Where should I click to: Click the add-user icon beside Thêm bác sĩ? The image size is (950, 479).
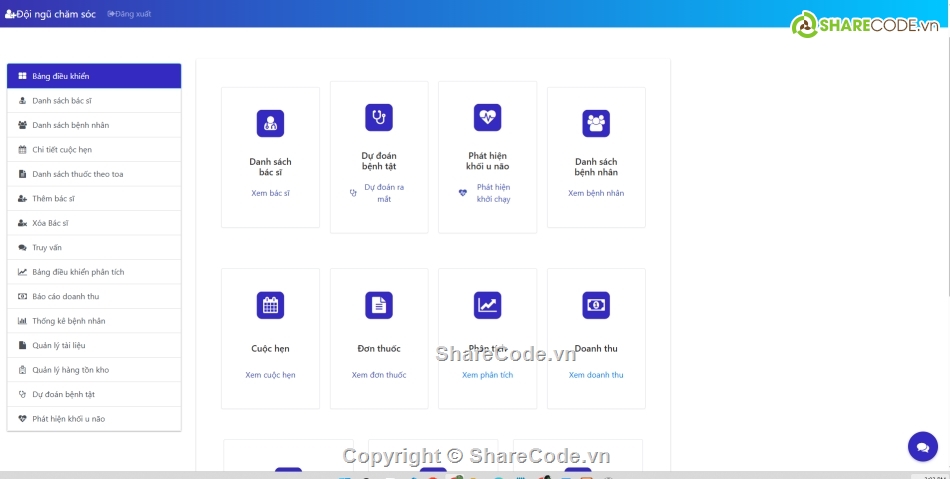click(22, 199)
